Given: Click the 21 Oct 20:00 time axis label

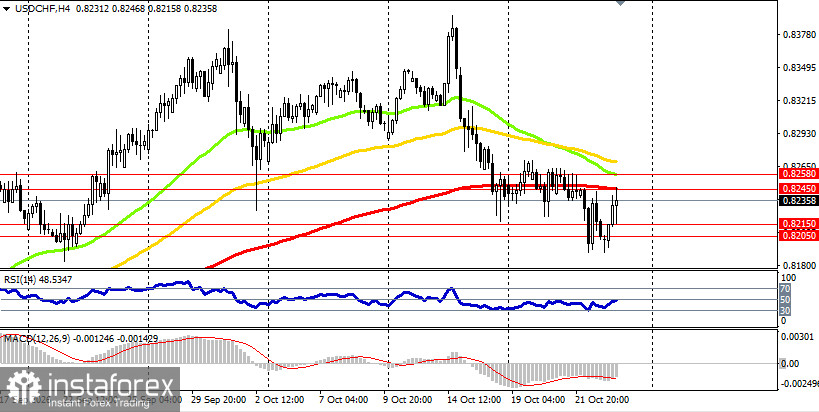Looking at the screenshot, I should [x=602, y=400].
